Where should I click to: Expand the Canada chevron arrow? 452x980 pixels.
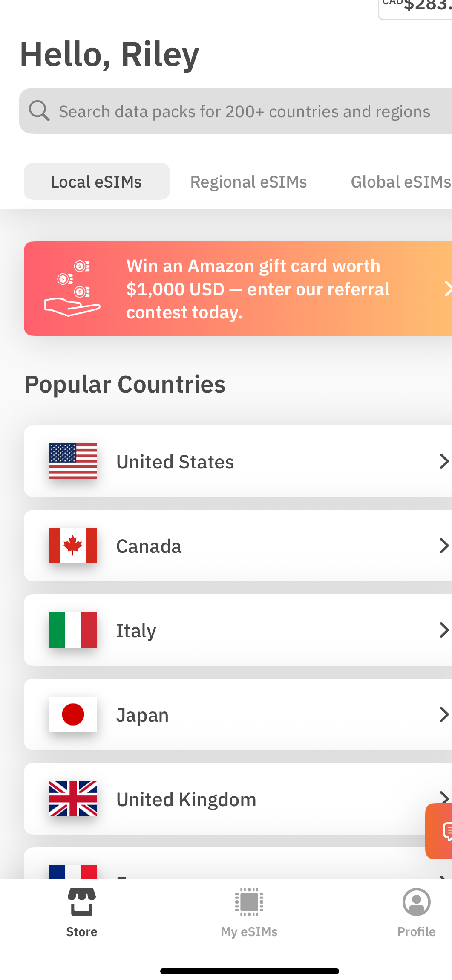tap(443, 546)
